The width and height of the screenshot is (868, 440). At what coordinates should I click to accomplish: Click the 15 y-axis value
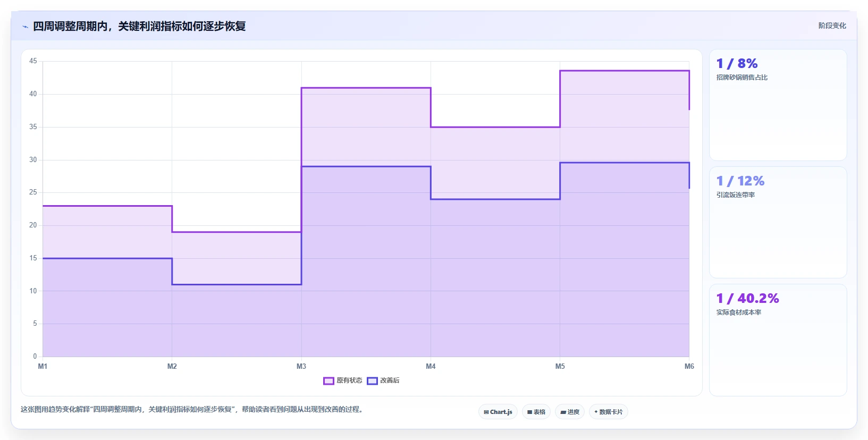(x=33, y=258)
